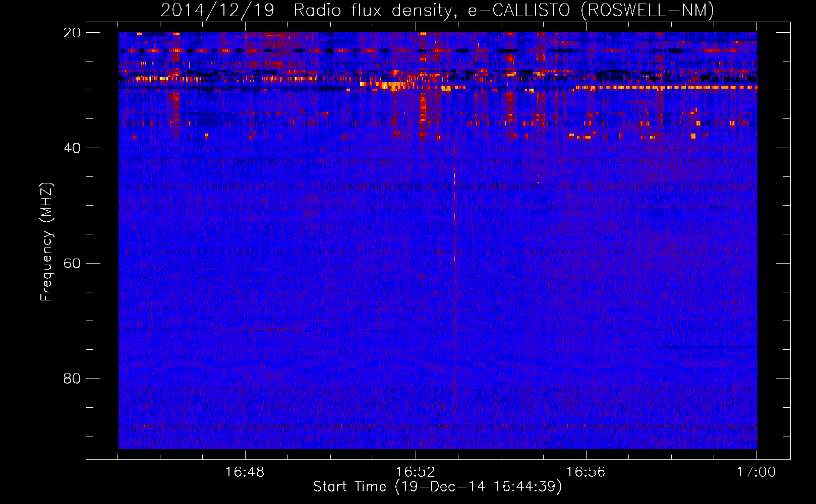Click the time tick label '16:48'

(245, 472)
